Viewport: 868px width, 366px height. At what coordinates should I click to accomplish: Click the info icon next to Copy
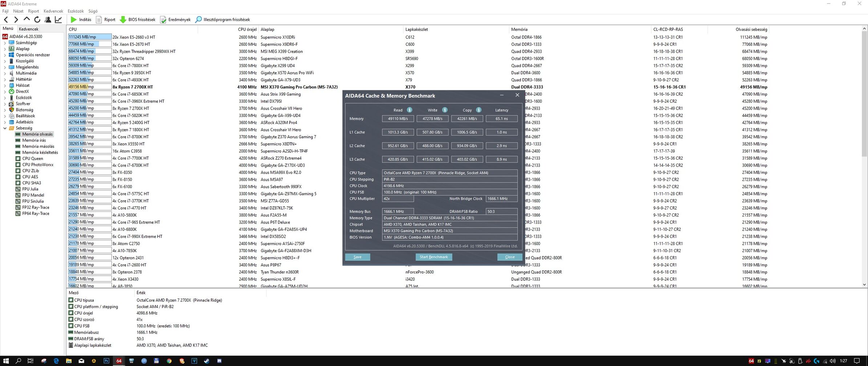click(x=479, y=110)
